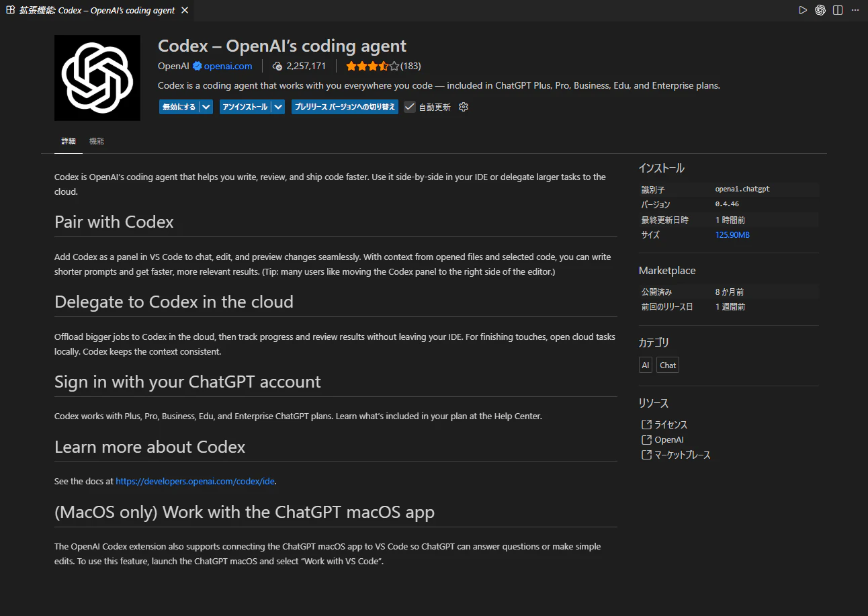This screenshot has height=616, width=868.
Task: Toggle the 自動更新 checkbox
Action: coord(410,107)
